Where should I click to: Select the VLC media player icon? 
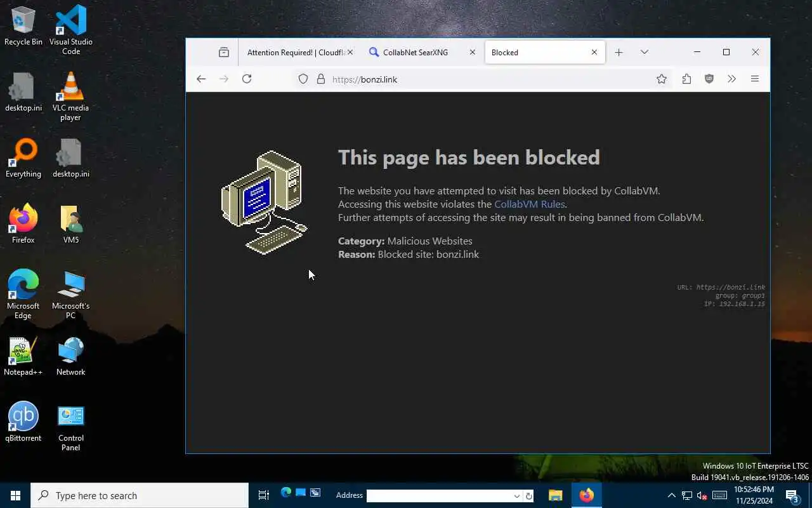[x=70, y=97]
